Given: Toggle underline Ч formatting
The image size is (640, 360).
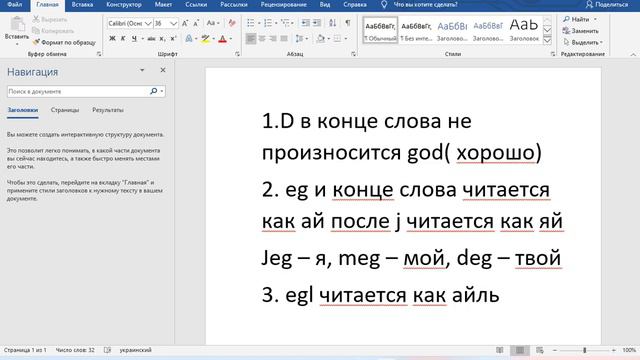Looking at the screenshot, I should point(134,39).
